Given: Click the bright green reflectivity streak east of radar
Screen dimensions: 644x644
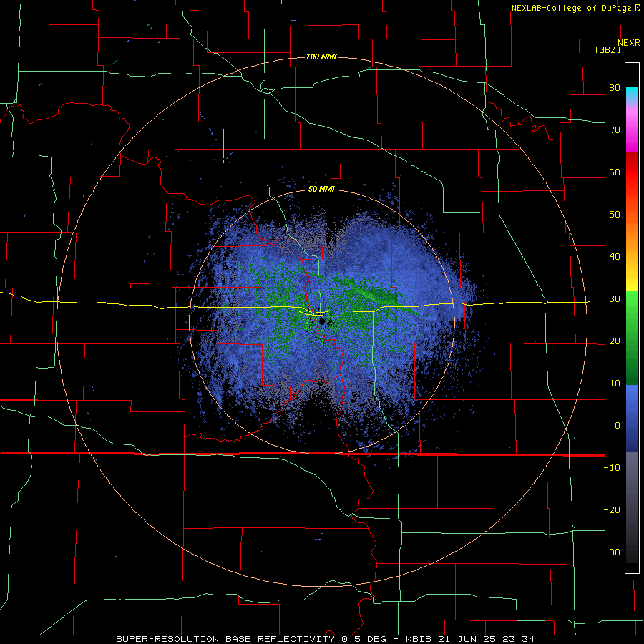Looking at the screenshot, I should coord(371,295).
